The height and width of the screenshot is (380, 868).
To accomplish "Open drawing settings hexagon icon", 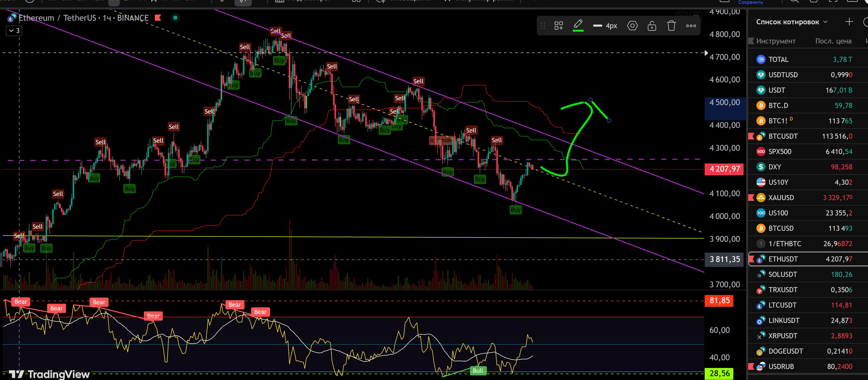I will (x=632, y=26).
